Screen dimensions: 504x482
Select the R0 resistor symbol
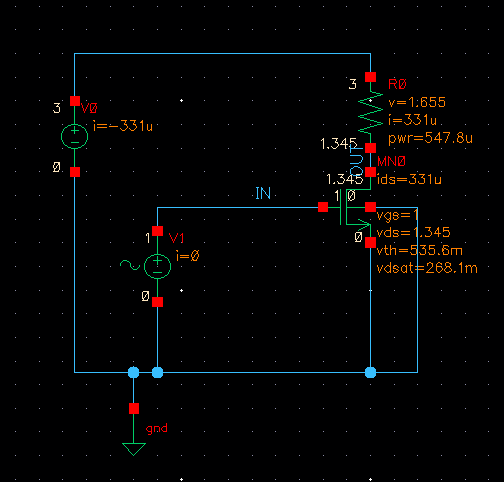pyautogui.click(x=370, y=112)
